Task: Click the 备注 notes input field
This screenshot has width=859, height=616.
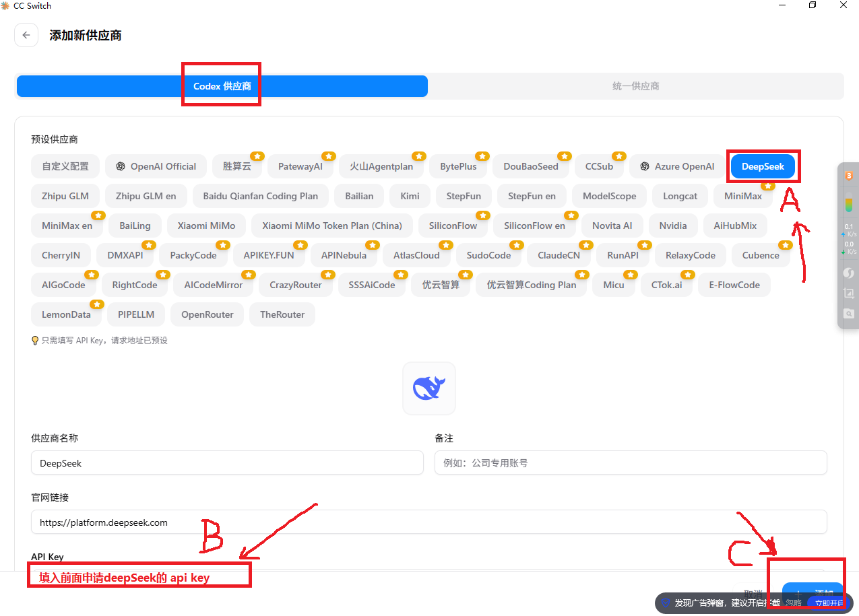Action: pos(631,463)
